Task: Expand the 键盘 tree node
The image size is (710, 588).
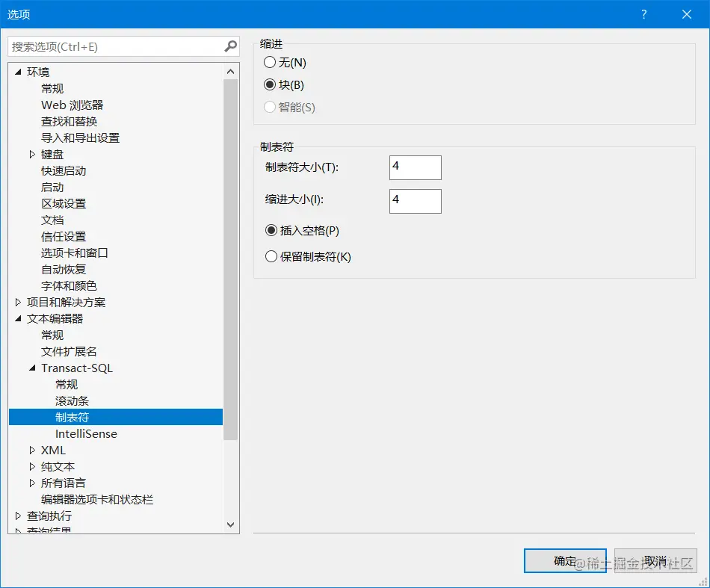Action: [x=31, y=154]
